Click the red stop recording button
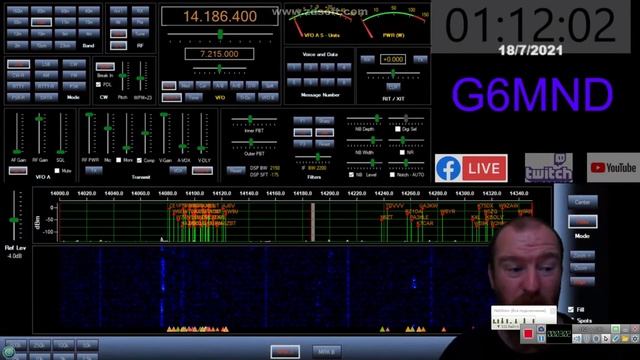The image size is (640, 360). click(x=528, y=334)
